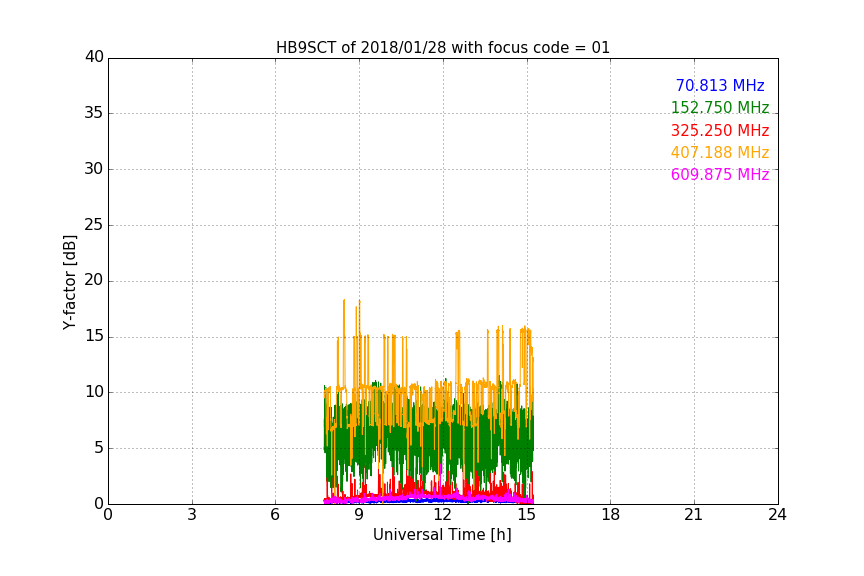The image size is (864, 576).
Task: Select the magenta 609.875 MHz legend label
Action: pos(720,174)
